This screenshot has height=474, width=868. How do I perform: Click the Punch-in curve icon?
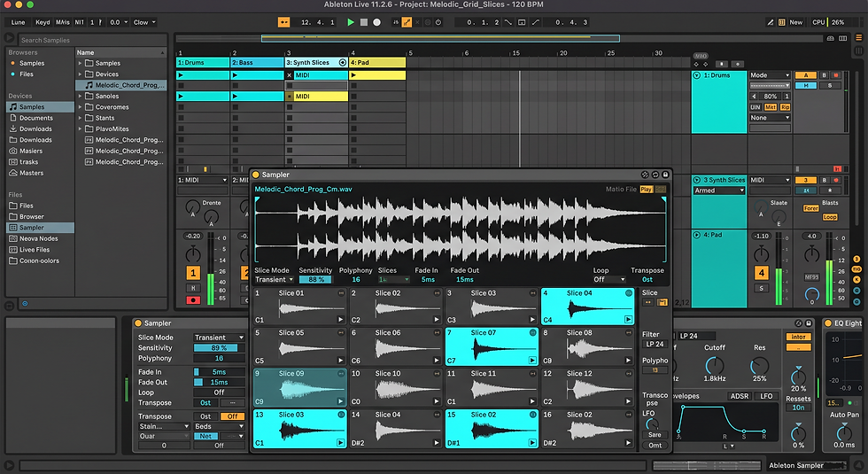[x=508, y=22]
